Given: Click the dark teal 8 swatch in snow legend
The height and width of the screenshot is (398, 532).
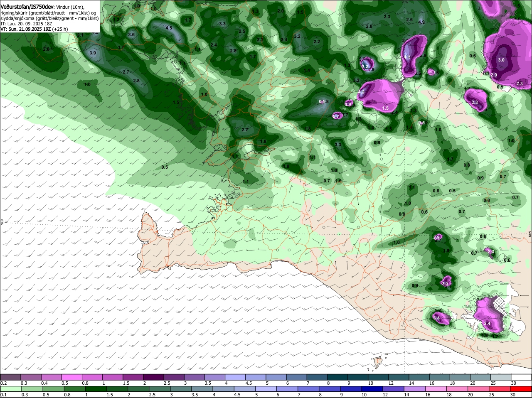Looking at the screenshot, I should coord(337,376).
